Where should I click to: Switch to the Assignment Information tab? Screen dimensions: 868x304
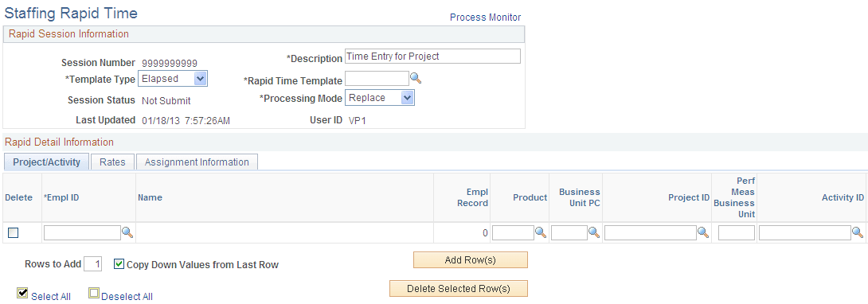pos(197,162)
